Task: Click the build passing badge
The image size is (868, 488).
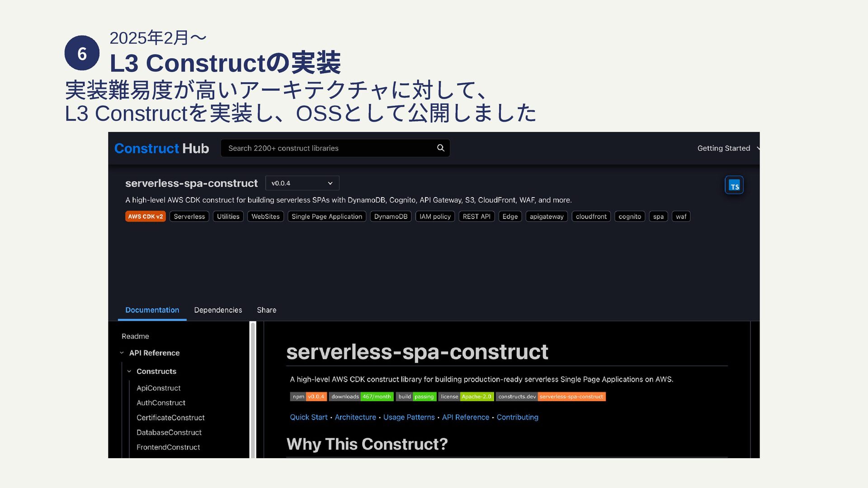Action: tap(416, 397)
